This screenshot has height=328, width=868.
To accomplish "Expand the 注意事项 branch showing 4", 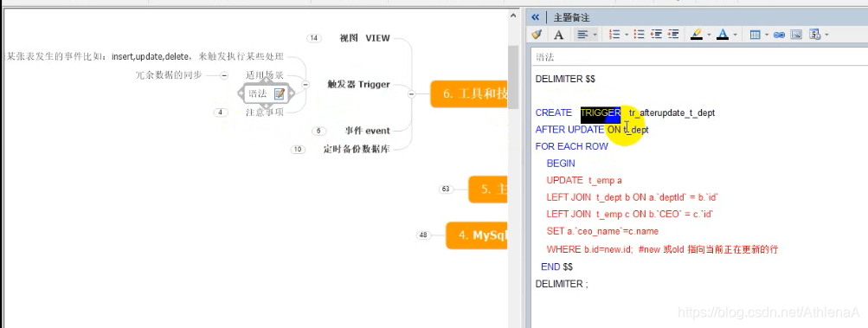I will (x=221, y=112).
